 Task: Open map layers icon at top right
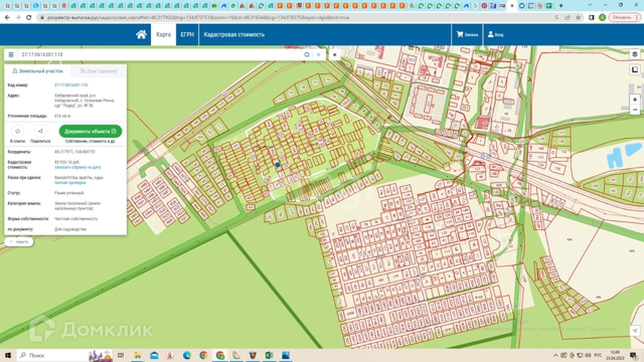pyautogui.click(x=635, y=54)
